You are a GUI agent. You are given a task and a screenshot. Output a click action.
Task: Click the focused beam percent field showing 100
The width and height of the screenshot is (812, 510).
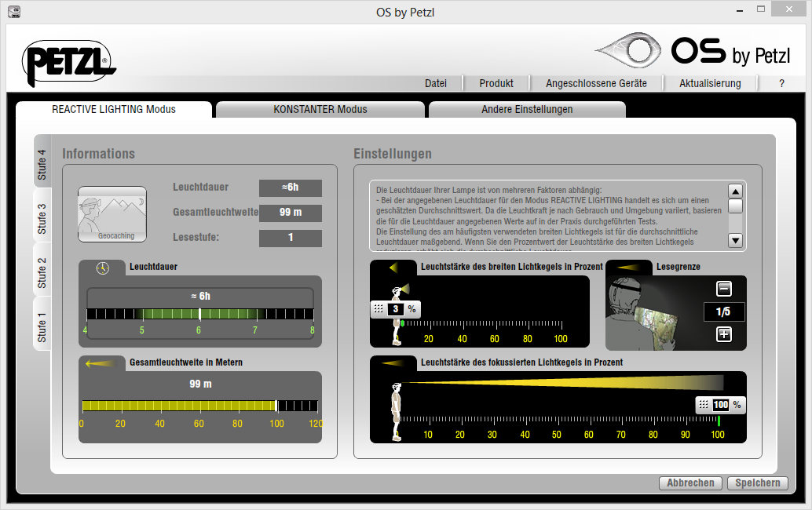[x=720, y=405]
